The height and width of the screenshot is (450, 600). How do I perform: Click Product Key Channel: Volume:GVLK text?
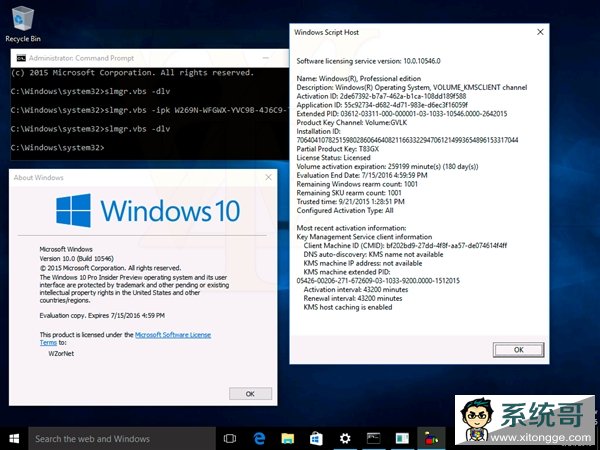(352, 122)
